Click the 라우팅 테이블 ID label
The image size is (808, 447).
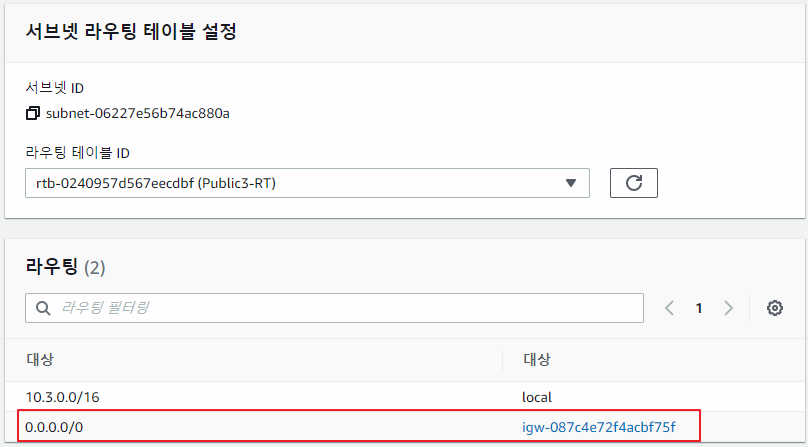pyautogui.click(x=77, y=153)
